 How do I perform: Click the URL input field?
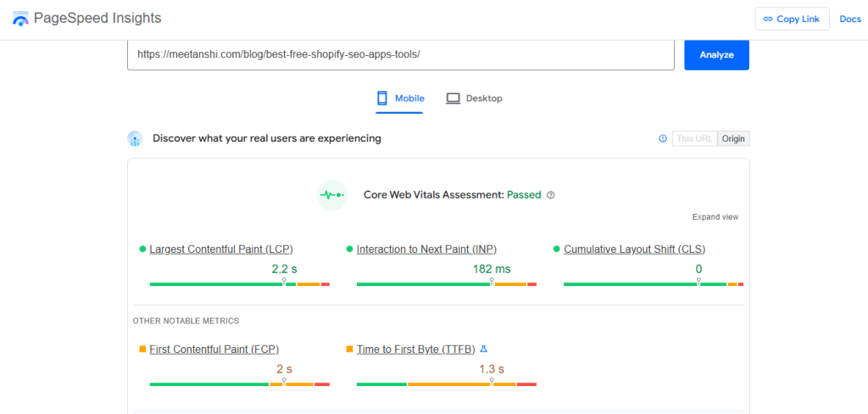click(x=401, y=55)
